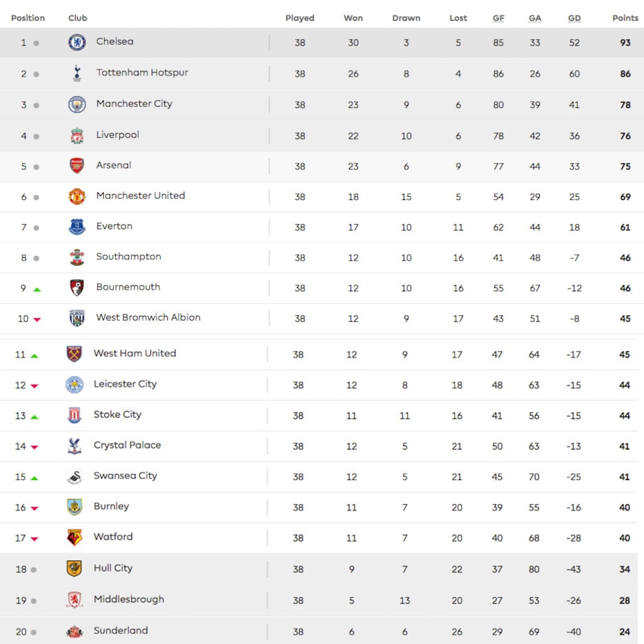Click the Watford club badge
Image resolution: width=644 pixels, height=644 pixels.
(x=75, y=537)
